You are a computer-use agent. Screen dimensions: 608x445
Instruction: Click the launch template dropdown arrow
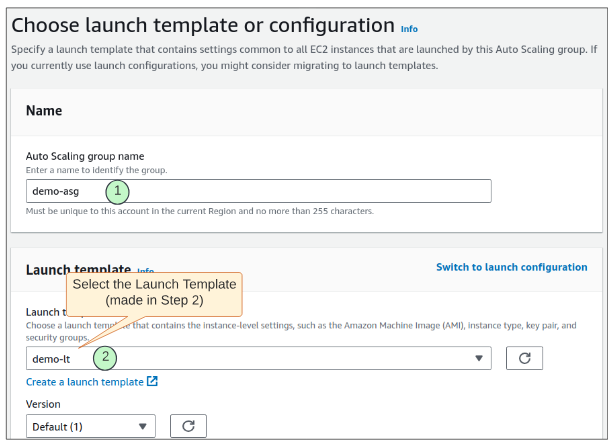(479, 358)
